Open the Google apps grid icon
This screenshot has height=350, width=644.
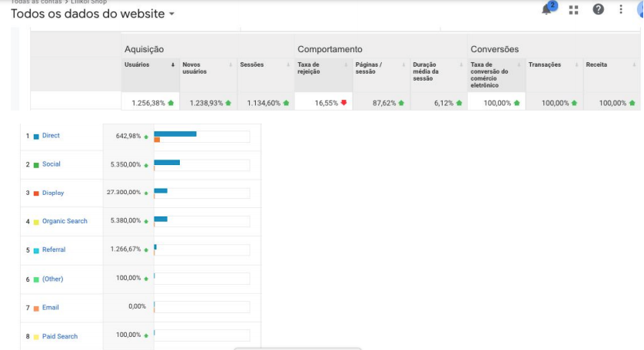click(x=573, y=10)
